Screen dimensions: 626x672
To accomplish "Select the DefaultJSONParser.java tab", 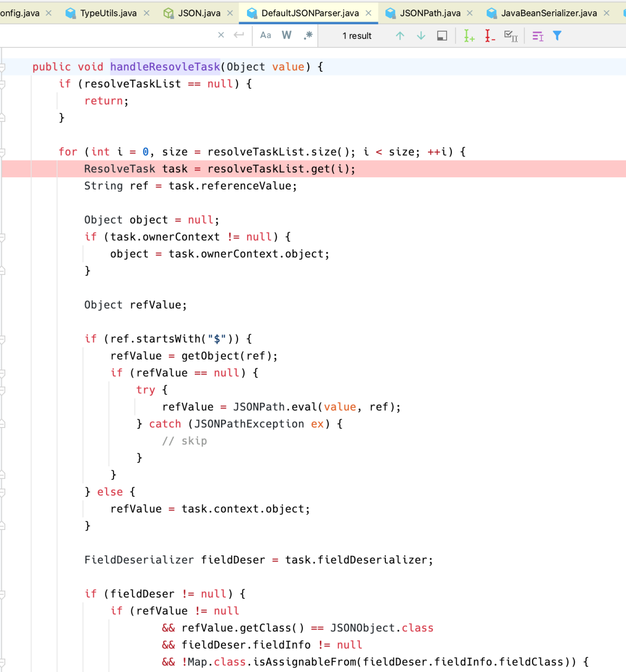I will tap(310, 13).
